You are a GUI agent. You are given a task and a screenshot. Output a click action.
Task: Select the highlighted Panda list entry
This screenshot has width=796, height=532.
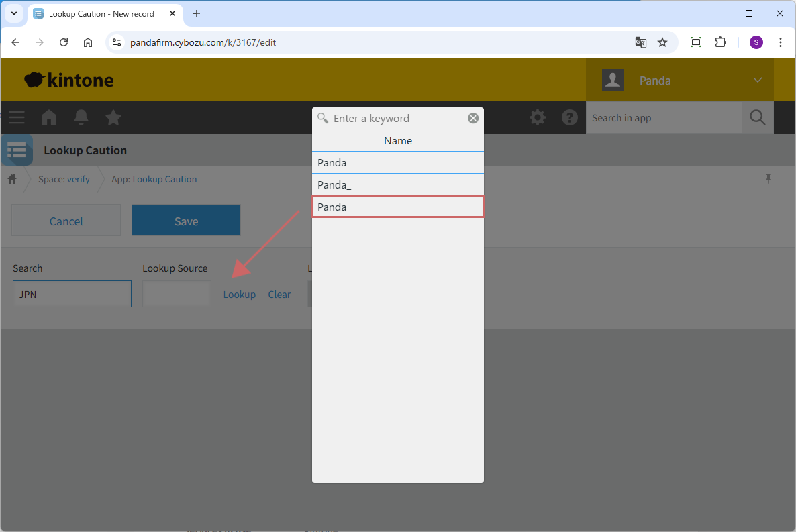pyautogui.click(x=397, y=207)
